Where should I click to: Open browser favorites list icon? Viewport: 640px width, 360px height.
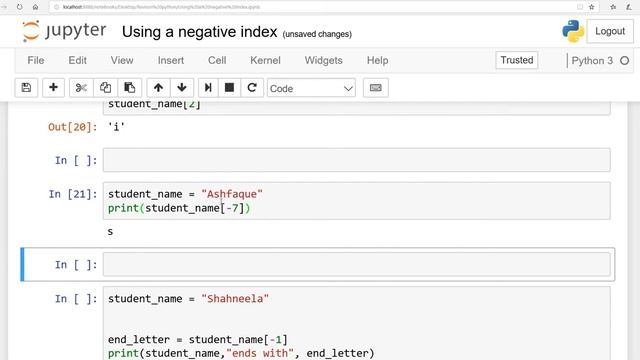[613, 7]
